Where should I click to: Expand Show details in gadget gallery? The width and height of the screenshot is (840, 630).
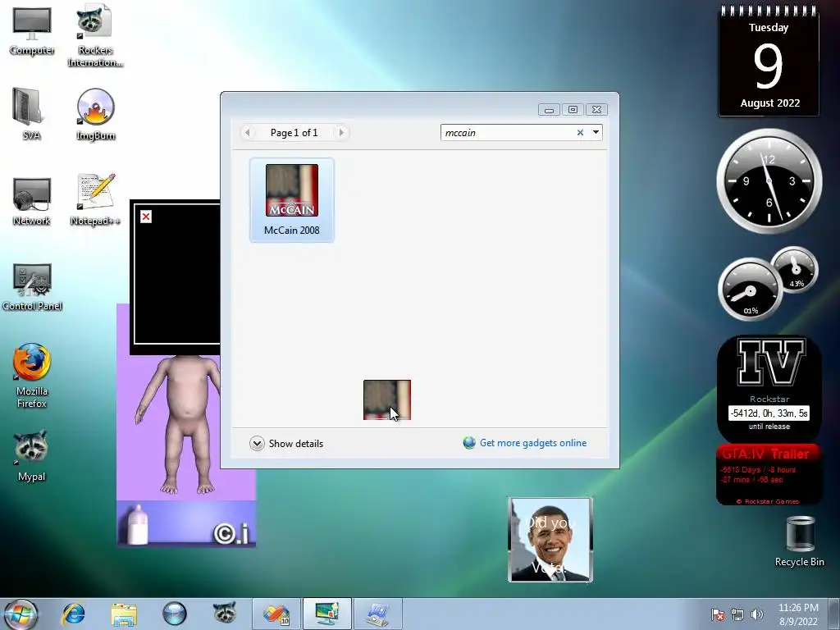[286, 444]
